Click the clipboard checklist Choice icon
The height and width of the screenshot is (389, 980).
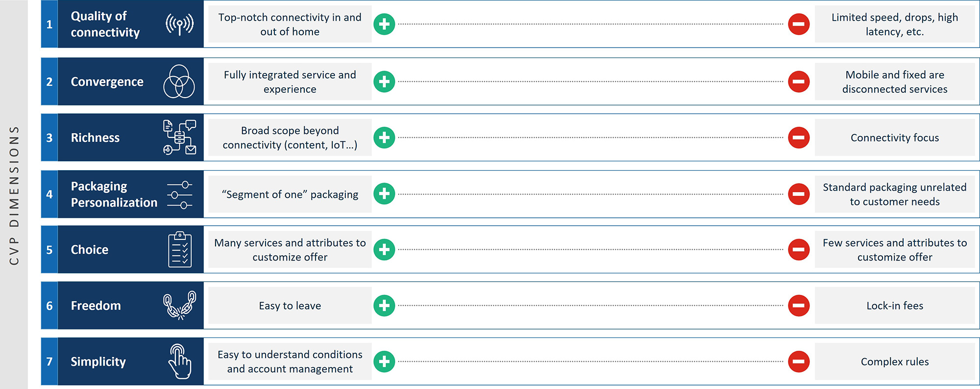tap(179, 250)
